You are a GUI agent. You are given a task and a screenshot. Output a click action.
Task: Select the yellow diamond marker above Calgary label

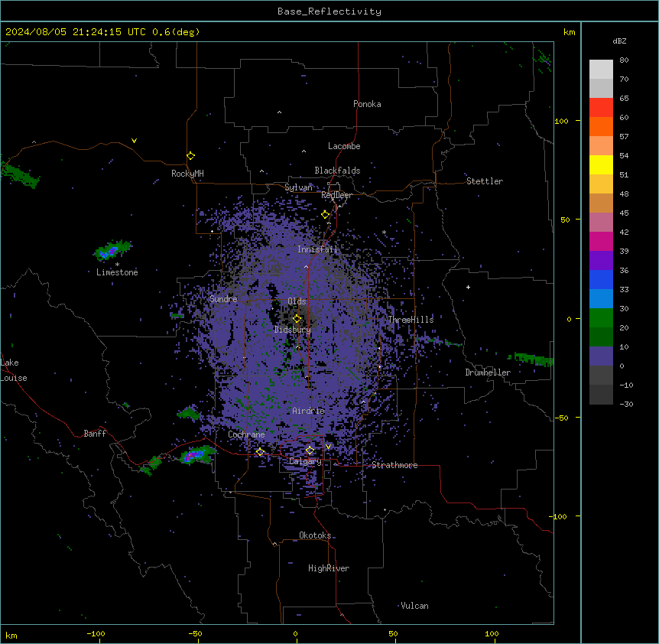tap(310, 450)
